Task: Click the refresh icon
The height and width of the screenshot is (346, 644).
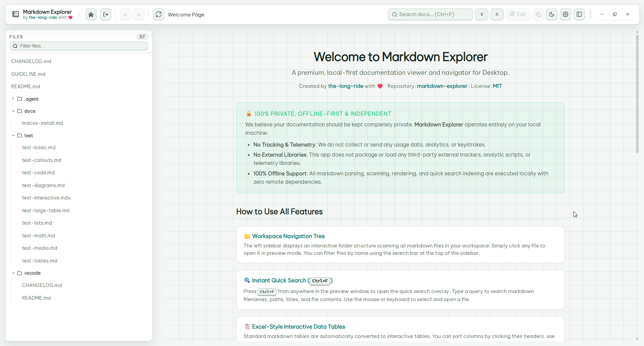Action: (x=159, y=14)
